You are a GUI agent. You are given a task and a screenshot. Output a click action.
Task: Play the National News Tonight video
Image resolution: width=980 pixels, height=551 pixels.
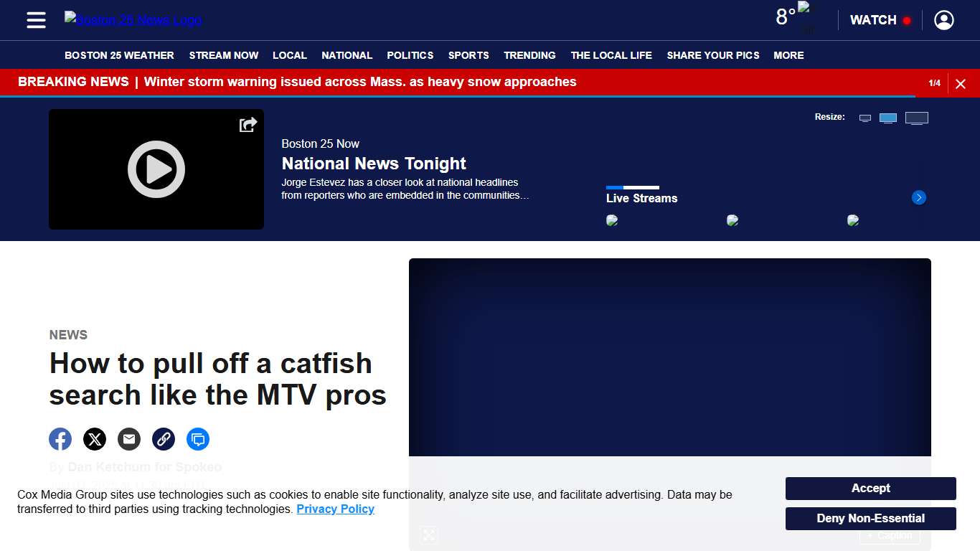coord(156,169)
